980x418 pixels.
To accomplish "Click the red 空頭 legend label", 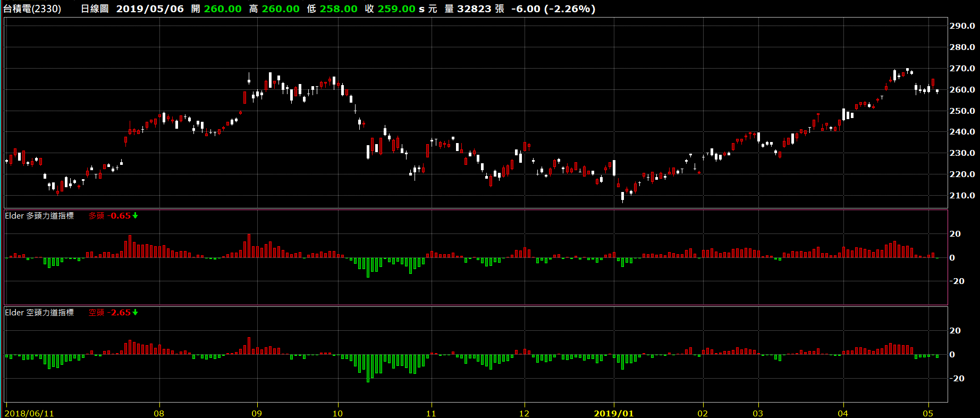I will (96, 313).
